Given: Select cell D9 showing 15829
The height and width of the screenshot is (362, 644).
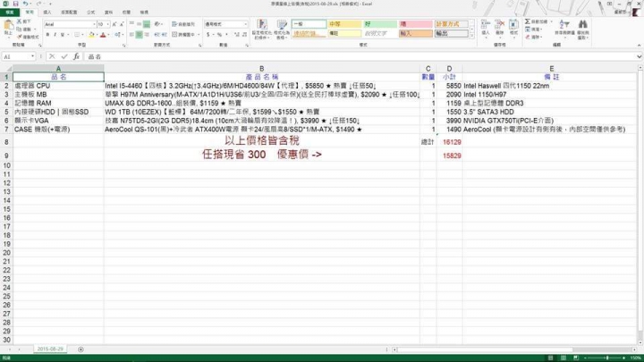Looking at the screenshot, I should tap(449, 156).
